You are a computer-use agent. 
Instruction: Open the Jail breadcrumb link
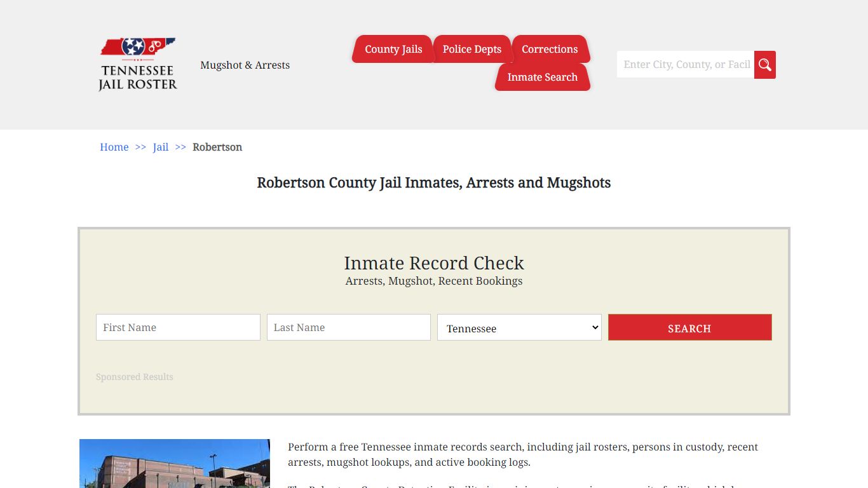click(x=160, y=147)
